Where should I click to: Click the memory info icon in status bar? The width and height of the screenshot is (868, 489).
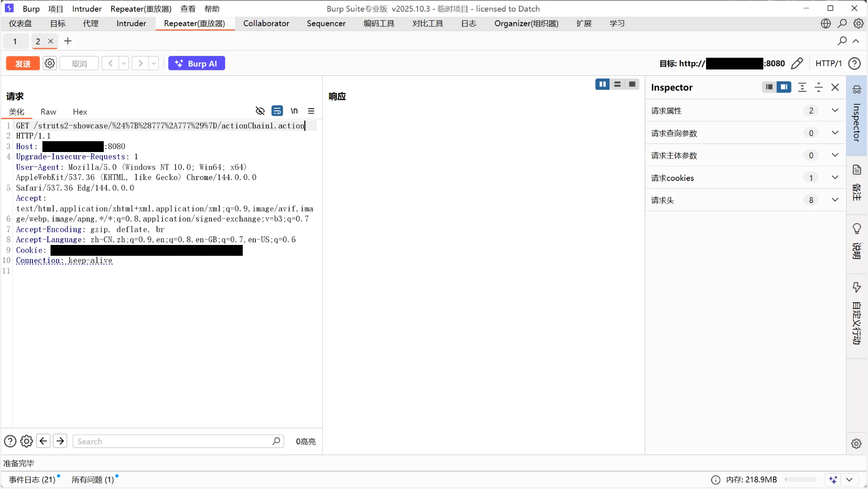[716, 480]
